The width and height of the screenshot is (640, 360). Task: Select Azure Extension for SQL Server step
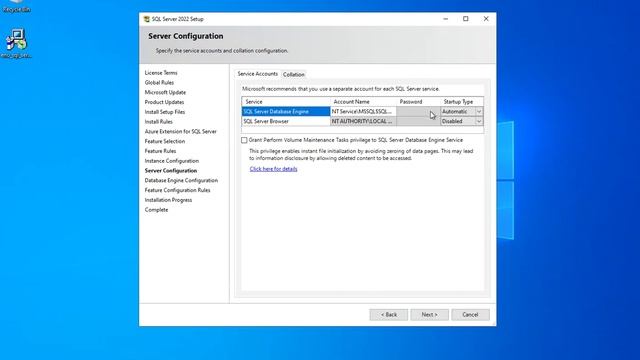[181, 131]
